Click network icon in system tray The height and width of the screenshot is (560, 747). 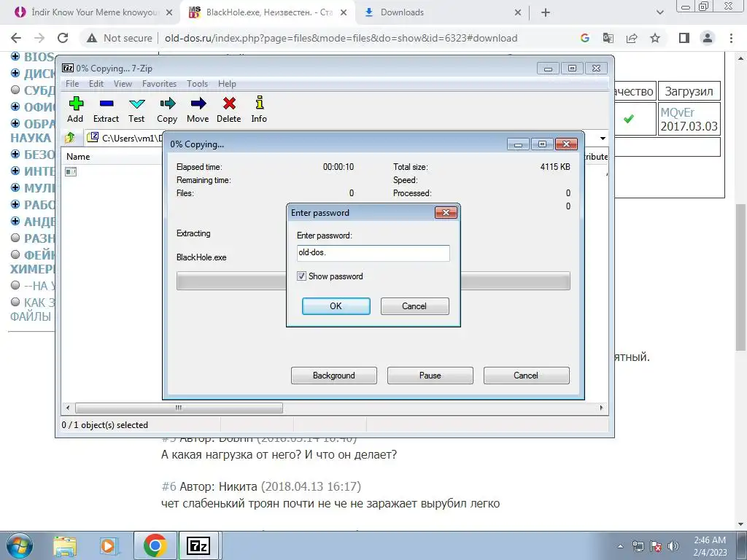[x=638, y=546]
